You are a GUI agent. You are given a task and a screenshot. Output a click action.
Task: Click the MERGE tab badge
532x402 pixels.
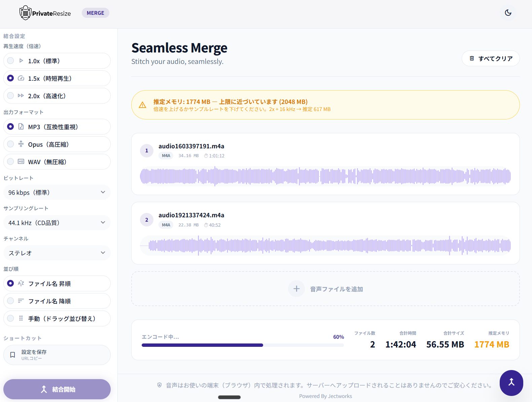[x=96, y=13]
